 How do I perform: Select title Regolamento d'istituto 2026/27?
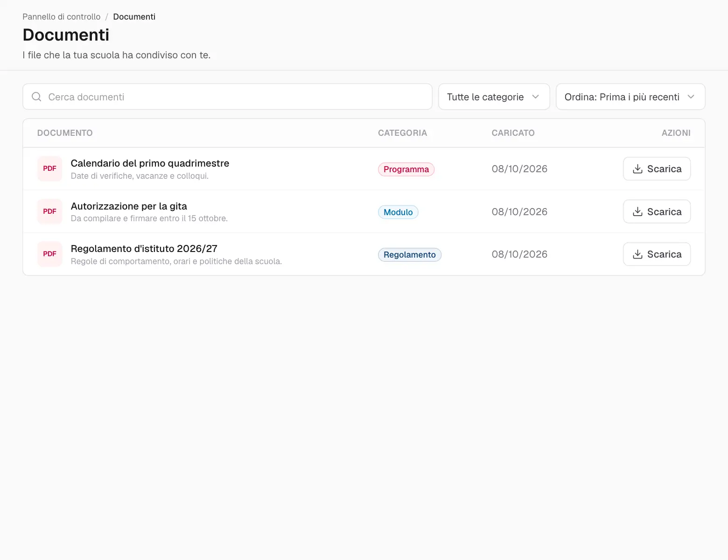coord(144,249)
